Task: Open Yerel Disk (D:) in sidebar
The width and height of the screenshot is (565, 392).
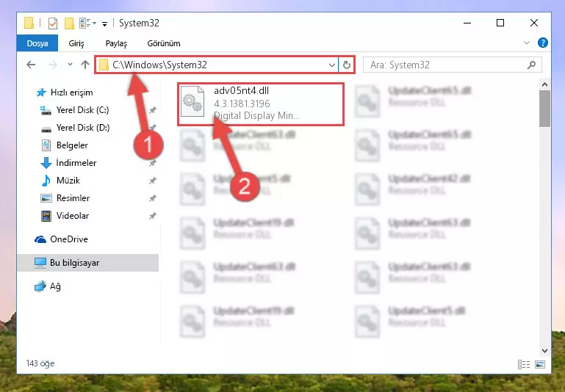Action: point(75,128)
